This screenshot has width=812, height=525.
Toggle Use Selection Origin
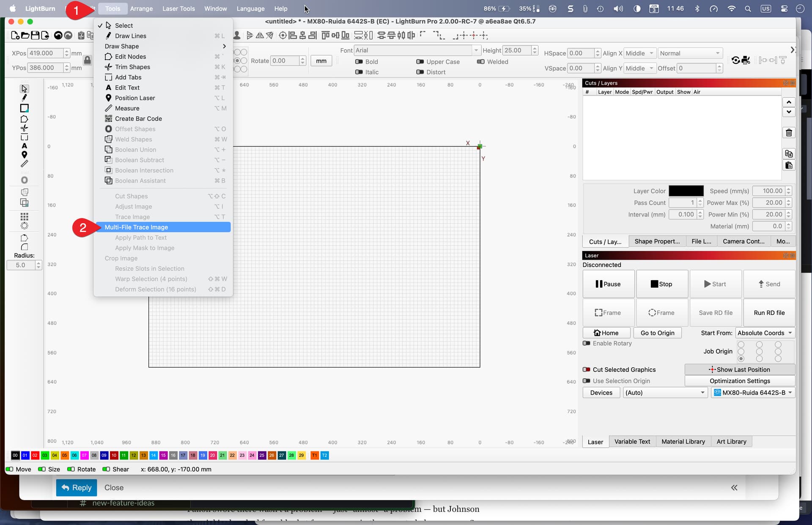[587, 381]
